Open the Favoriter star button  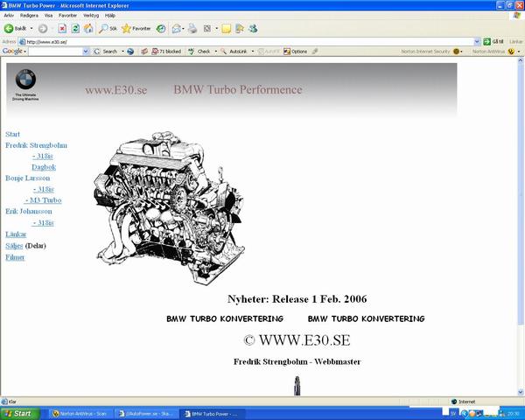(x=136, y=28)
